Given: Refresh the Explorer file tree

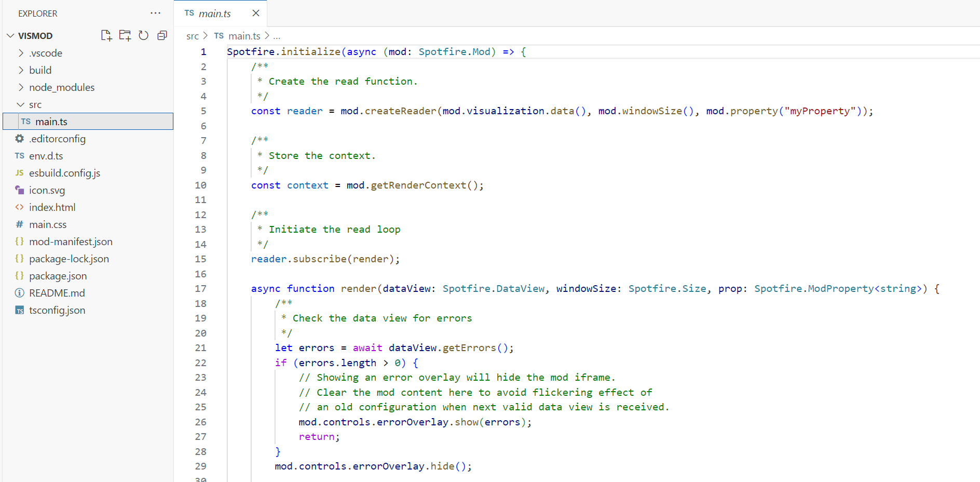Looking at the screenshot, I should (144, 35).
